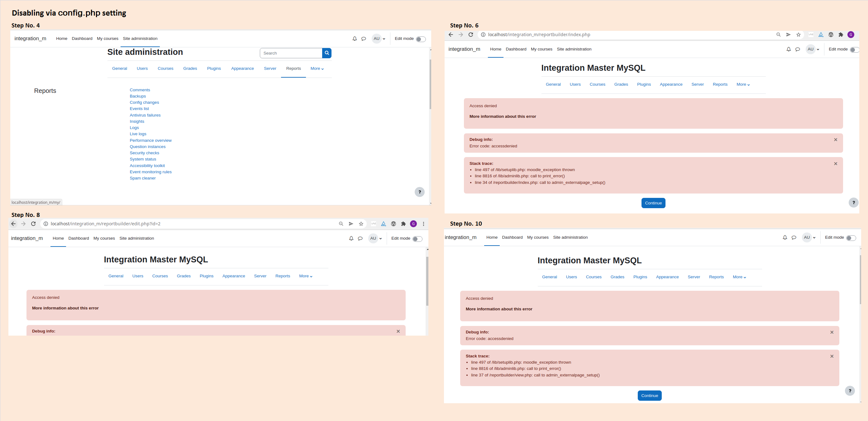Open Accessibility toolkit link
The height and width of the screenshot is (421, 868).
tap(147, 166)
